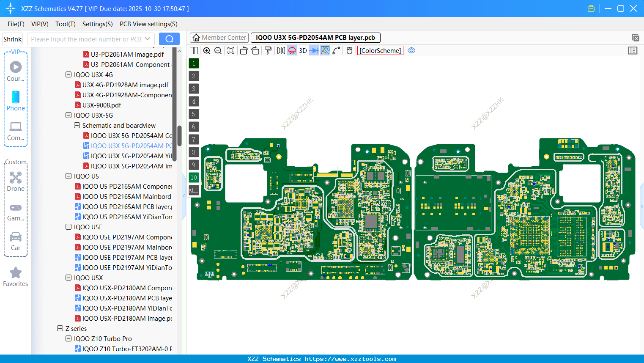Click the paint roller color tool
This screenshot has height=363, width=644.
(x=267, y=50)
